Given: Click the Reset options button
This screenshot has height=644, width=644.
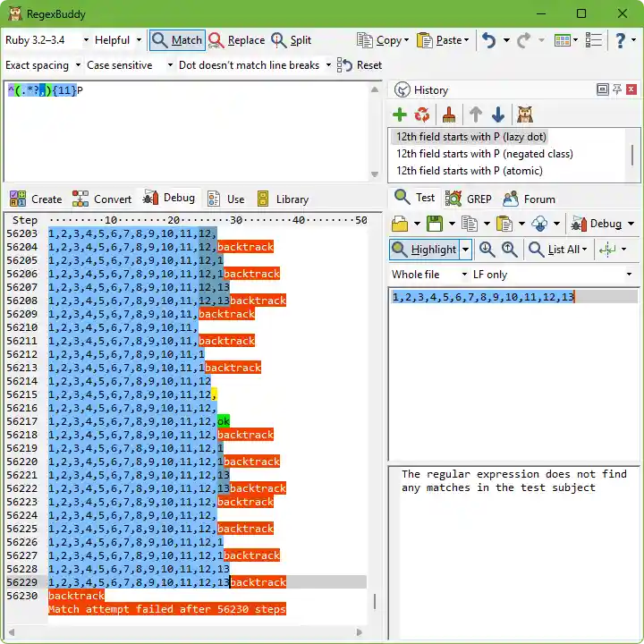Looking at the screenshot, I should (x=360, y=65).
